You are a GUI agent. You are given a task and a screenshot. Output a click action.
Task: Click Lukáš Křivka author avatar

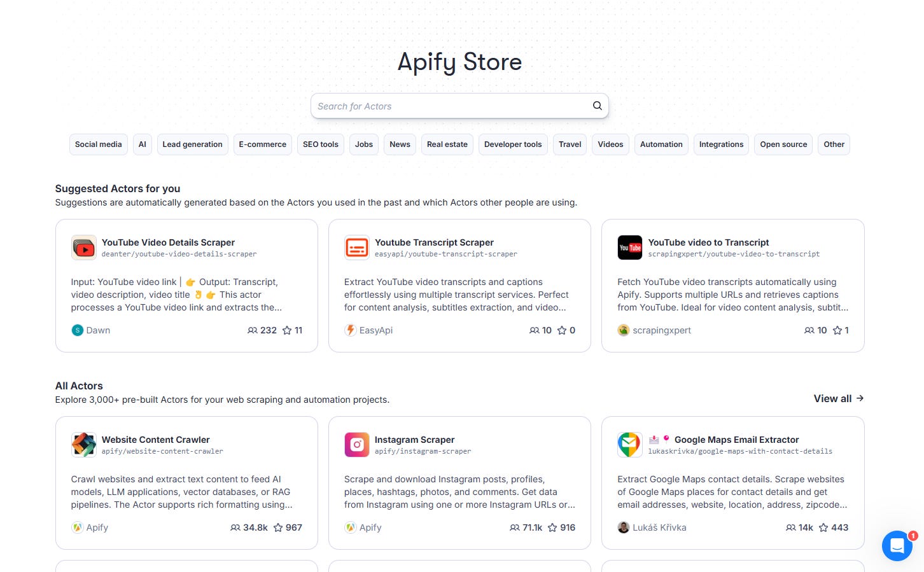coord(624,527)
